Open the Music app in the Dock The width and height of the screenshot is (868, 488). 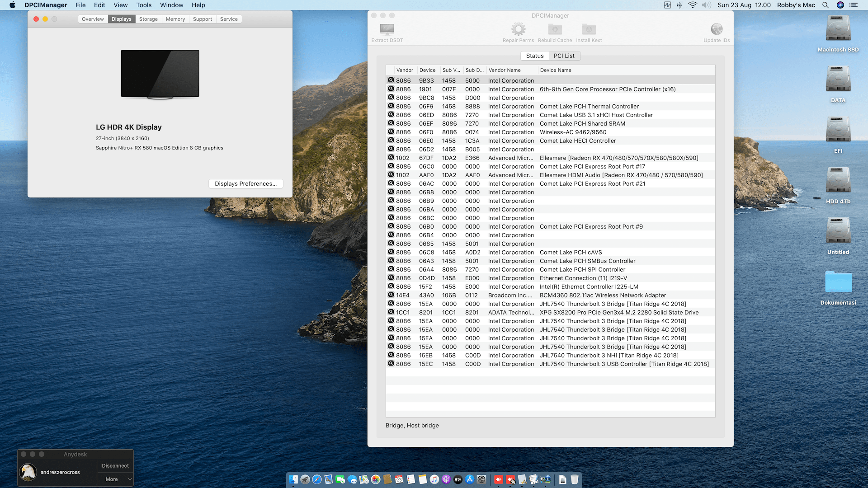(434, 479)
